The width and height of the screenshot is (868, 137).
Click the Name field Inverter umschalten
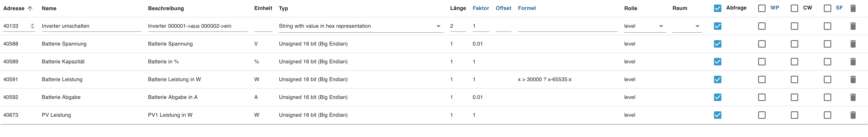[x=91, y=26]
